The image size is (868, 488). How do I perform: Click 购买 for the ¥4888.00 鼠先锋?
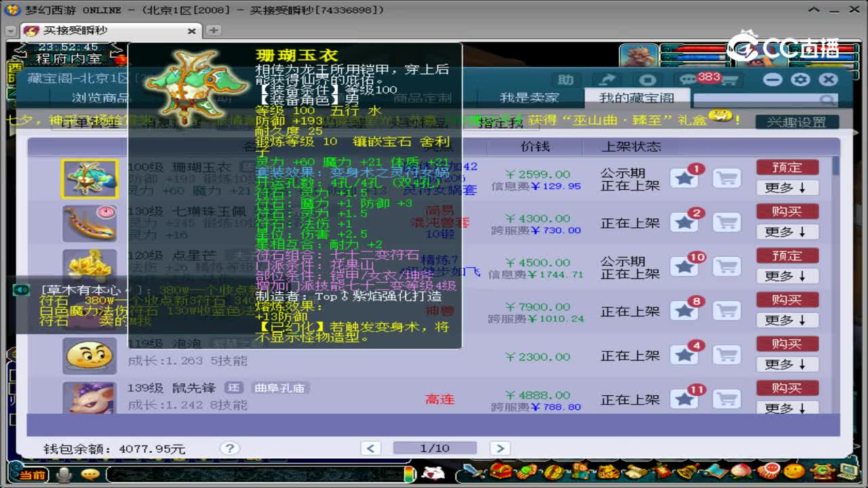(787, 388)
